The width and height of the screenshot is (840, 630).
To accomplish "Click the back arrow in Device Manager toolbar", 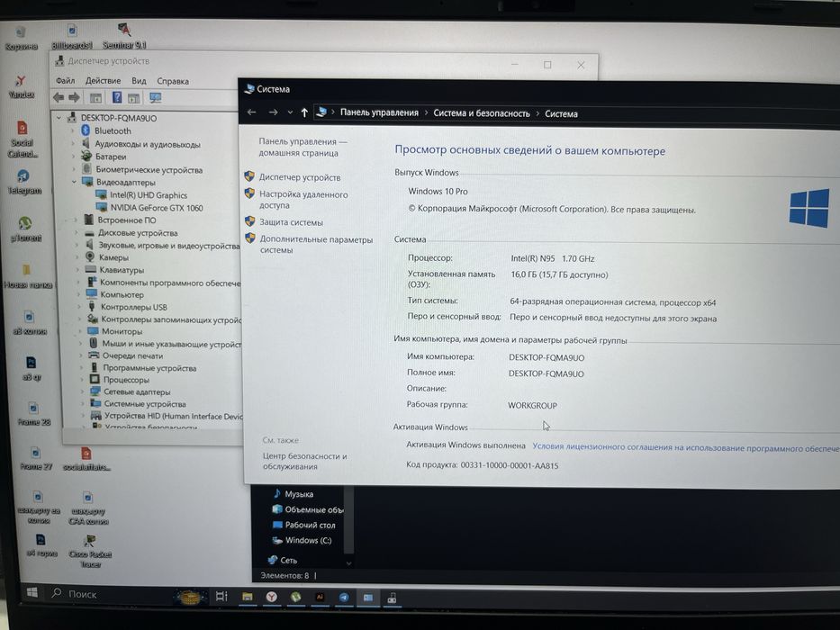I will pyautogui.click(x=59, y=97).
